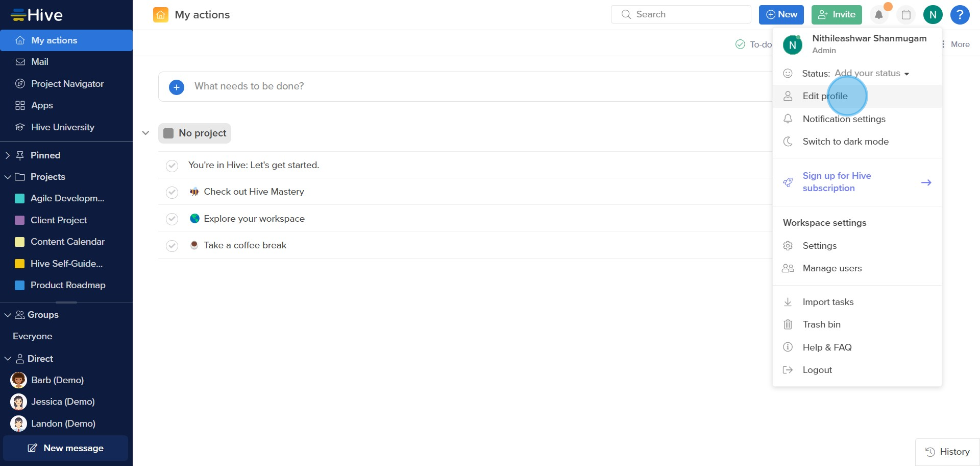Viewport: 980px width, 466px height.
Task: Click the orange My actions home icon
Action: [160, 15]
